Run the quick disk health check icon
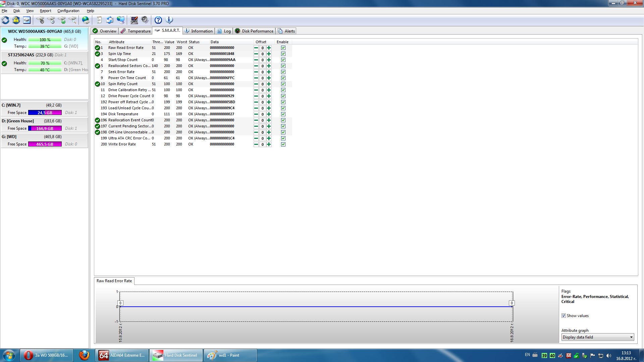 click(x=63, y=20)
